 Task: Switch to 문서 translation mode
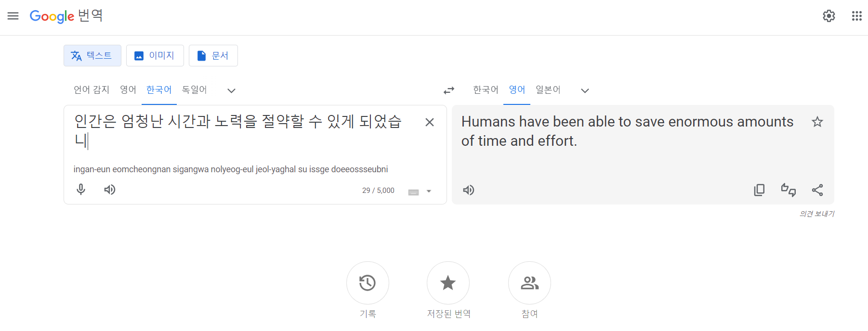[x=213, y=56]
